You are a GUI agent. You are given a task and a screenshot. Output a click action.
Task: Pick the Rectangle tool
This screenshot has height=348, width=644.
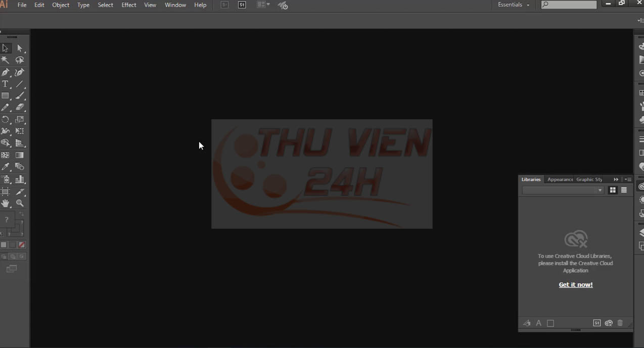6,96
